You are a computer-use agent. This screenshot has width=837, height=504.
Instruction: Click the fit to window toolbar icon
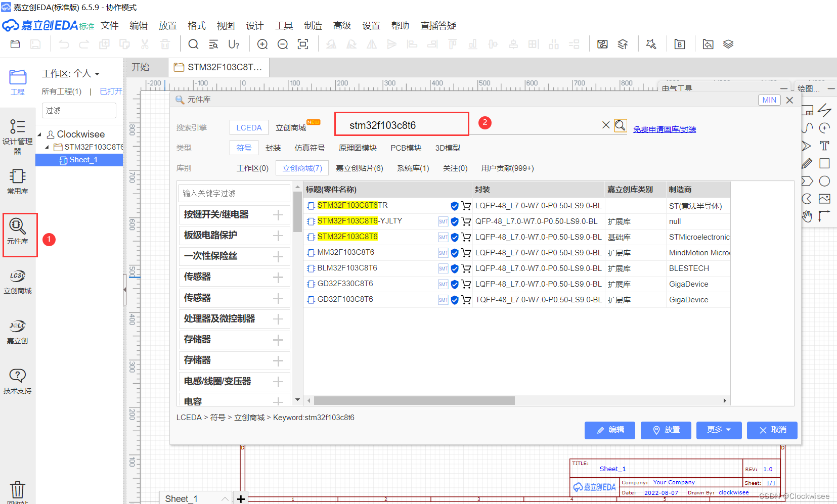[303, 44]
